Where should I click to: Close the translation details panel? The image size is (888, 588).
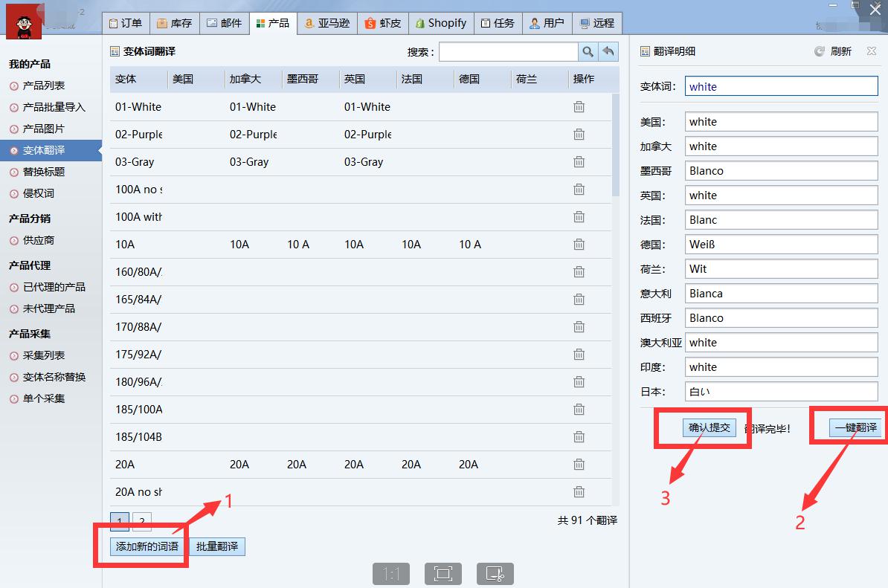872,51
